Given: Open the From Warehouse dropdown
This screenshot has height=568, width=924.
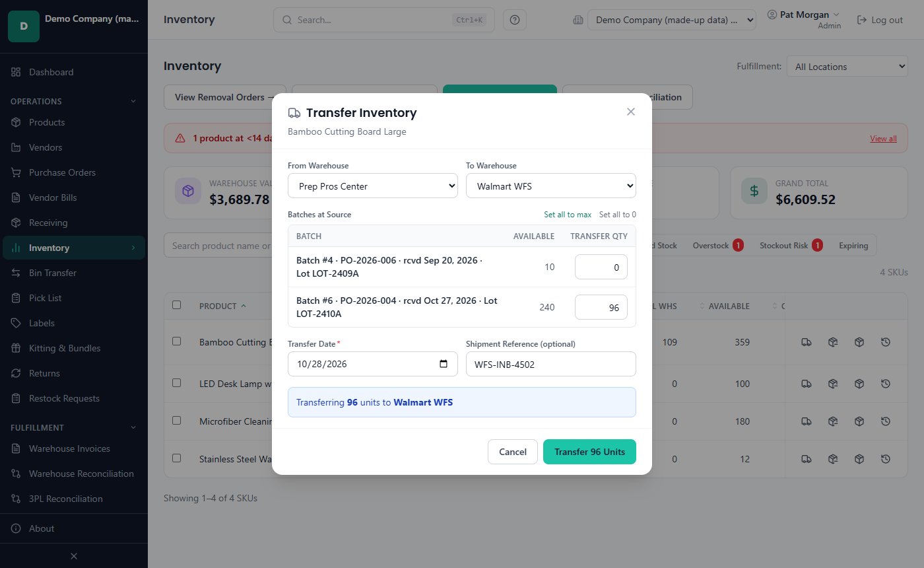Looking at the screenshot, I should pos(373,186).
